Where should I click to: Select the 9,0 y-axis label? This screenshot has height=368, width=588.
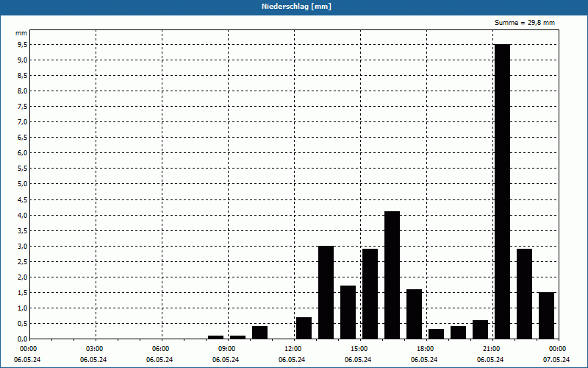coord(23,60)
